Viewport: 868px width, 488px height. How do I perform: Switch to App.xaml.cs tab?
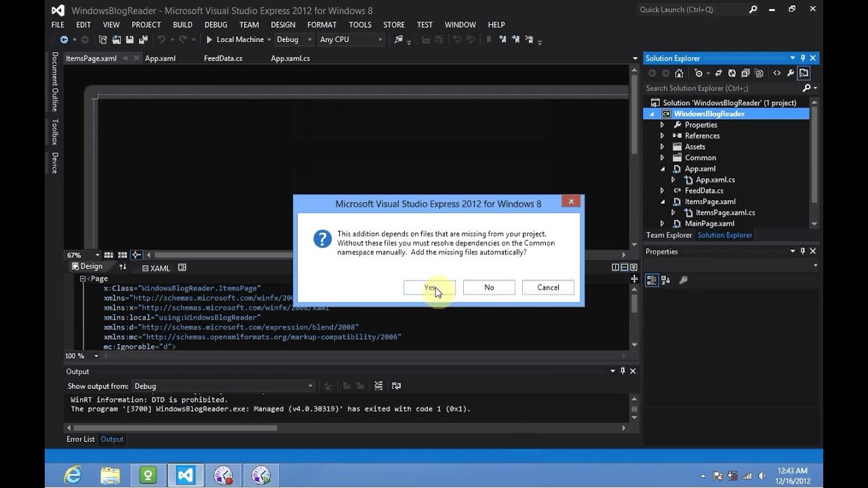click(x=290, y=58)
